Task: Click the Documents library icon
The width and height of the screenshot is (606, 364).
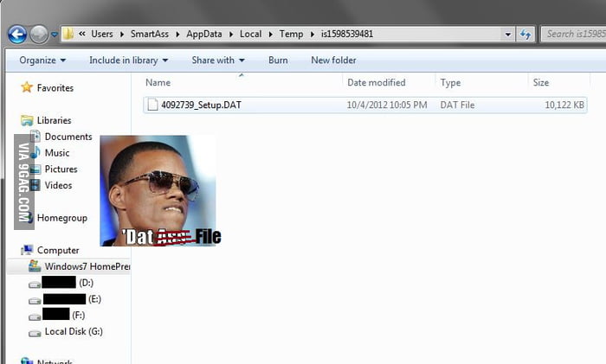Action: click(35, 137)
